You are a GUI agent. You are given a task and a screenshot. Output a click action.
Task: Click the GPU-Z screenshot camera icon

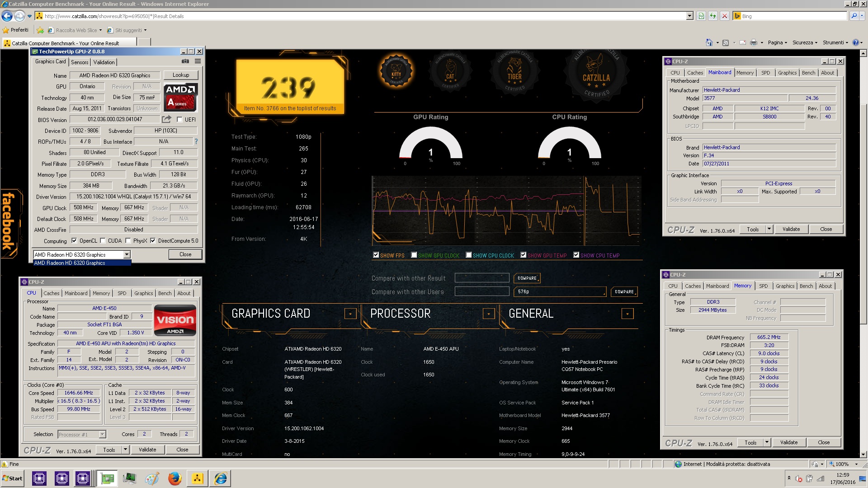[185, 61]
